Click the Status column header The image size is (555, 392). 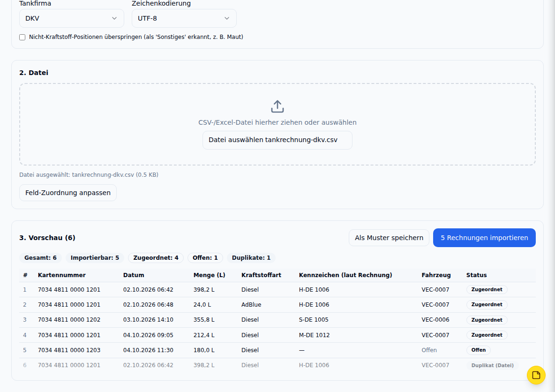pos(476,275)
